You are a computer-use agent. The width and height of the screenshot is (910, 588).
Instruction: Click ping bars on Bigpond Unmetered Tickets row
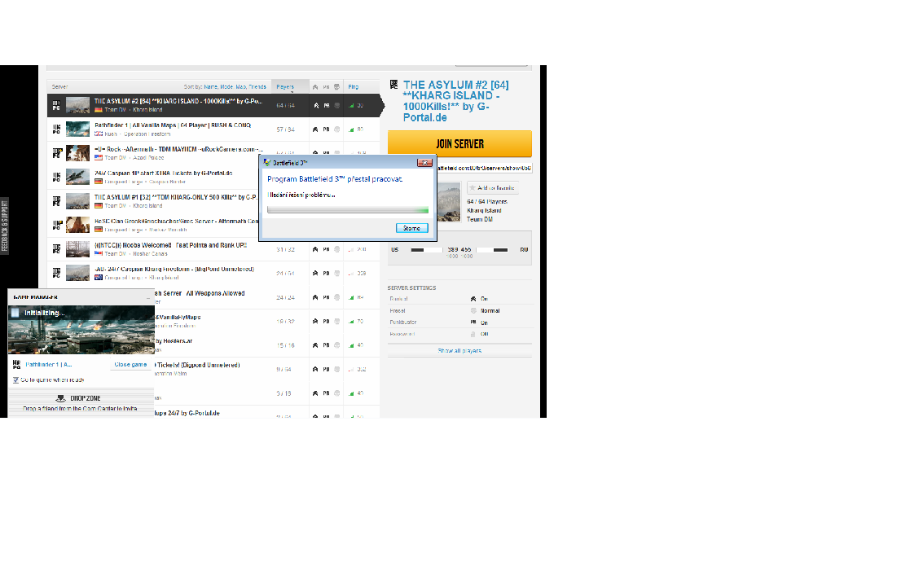click(351, 370)
